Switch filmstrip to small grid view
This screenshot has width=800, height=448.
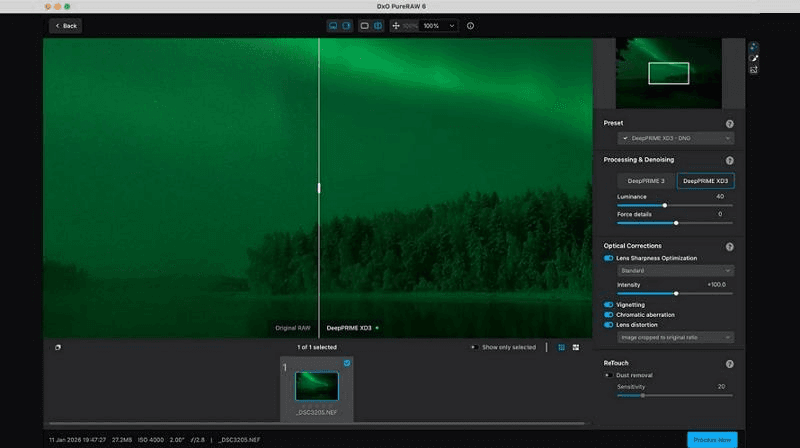coord(561,347)
